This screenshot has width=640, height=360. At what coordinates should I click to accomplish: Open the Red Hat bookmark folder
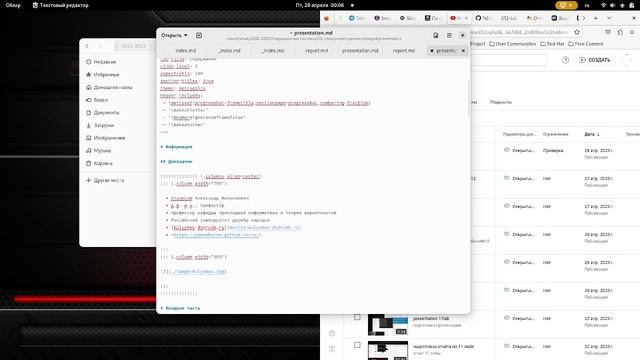552,44
